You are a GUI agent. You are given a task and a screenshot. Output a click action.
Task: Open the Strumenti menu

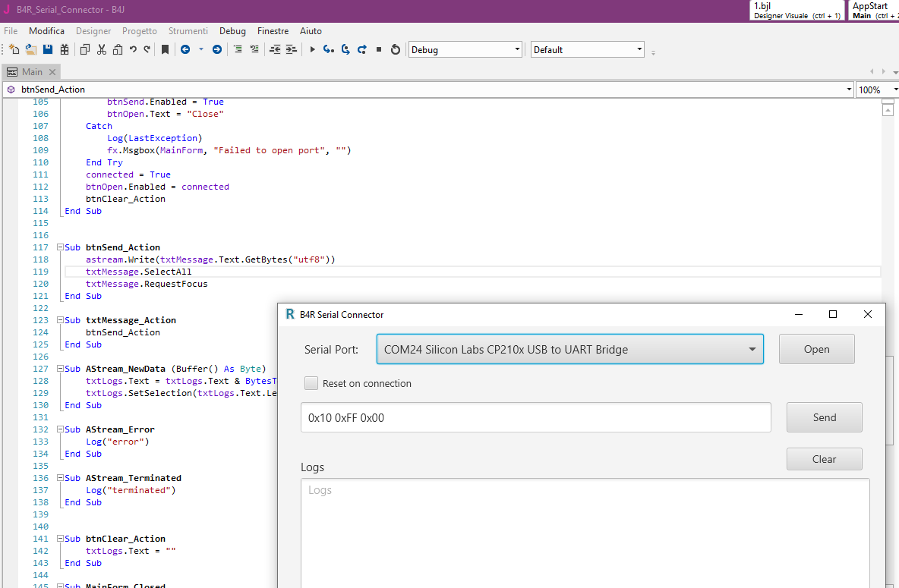coord(188,31)
